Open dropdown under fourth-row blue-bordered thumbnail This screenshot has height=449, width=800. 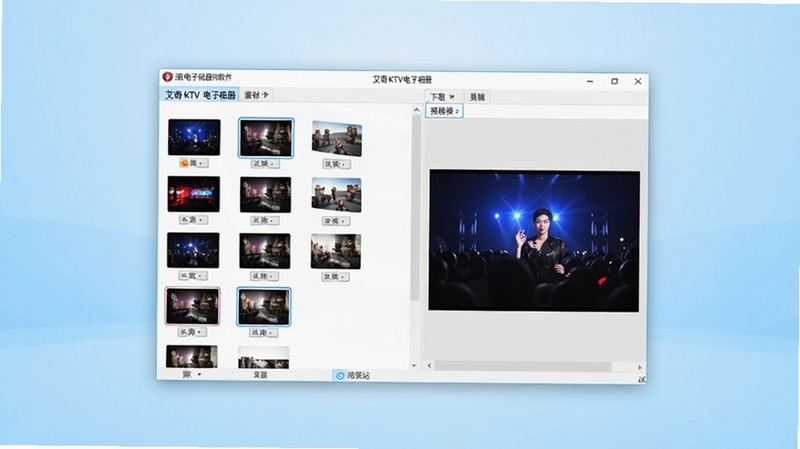264,333
